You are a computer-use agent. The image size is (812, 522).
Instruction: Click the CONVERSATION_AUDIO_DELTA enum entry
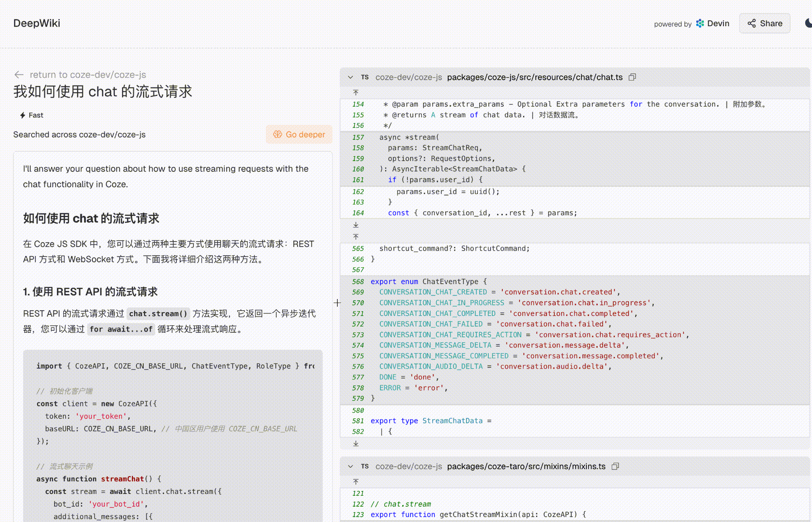coord(496,366)
